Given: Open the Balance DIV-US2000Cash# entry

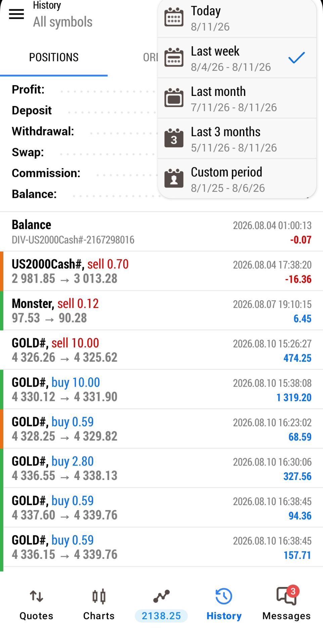Looking at the screenshot, I should click(x=161, y=232).
